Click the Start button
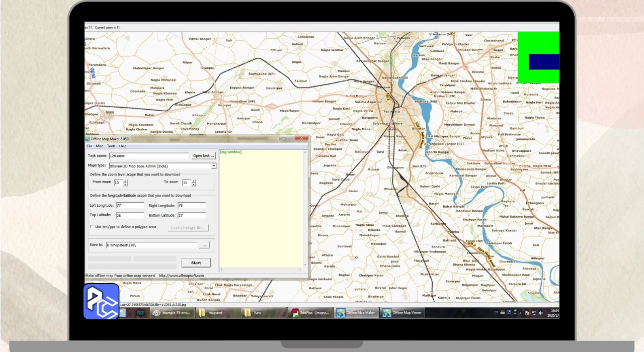Image resolution: width=644 pixels, height=352 pixels. [196, 262]
